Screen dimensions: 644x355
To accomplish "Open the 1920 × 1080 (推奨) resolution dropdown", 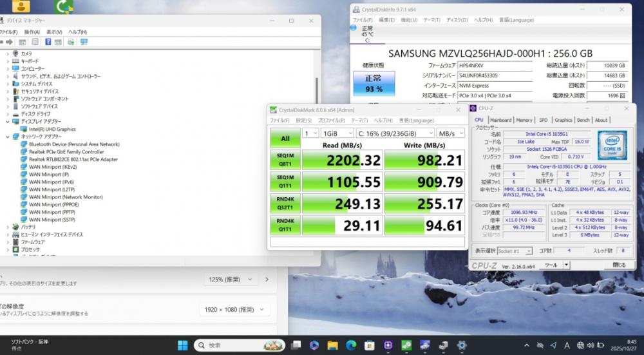I will coord(235,309).
